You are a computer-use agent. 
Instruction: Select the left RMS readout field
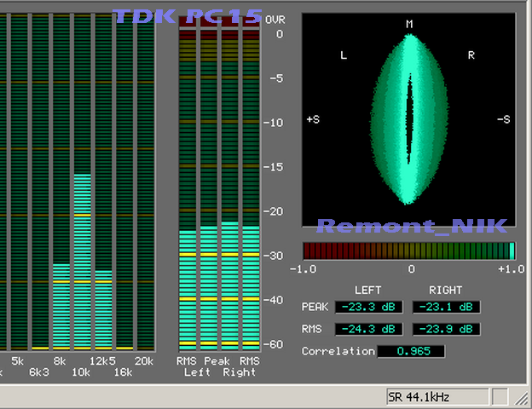367,329
